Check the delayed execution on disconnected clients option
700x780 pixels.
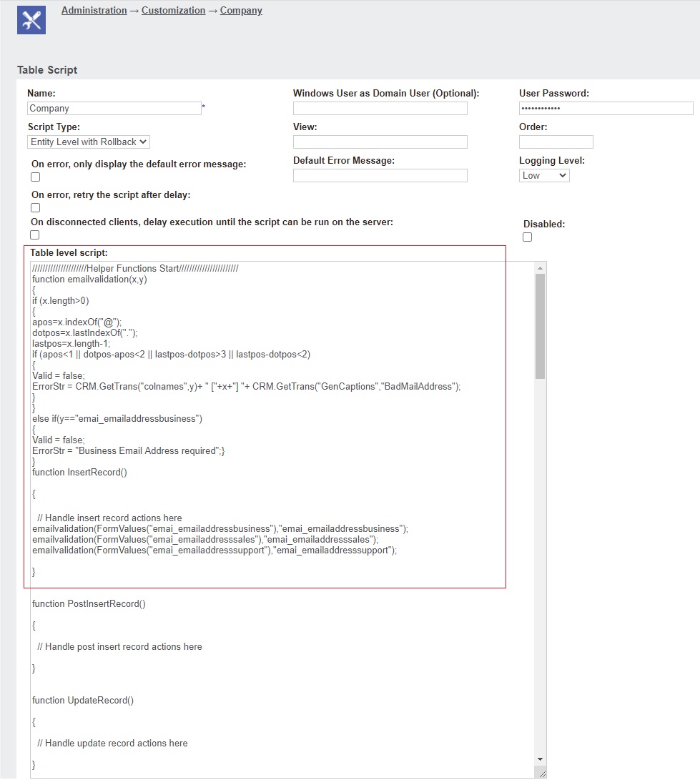(x=35, y=235)
